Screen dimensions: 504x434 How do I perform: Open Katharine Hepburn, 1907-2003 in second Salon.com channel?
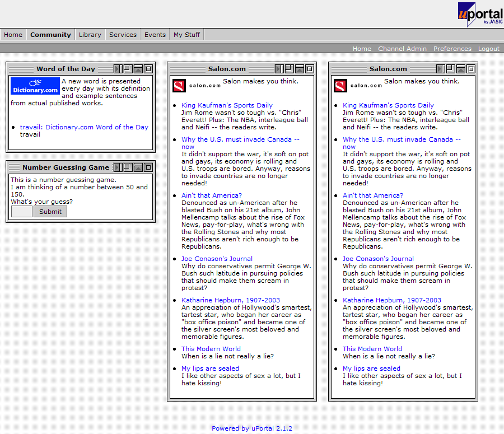pos(392,300)
